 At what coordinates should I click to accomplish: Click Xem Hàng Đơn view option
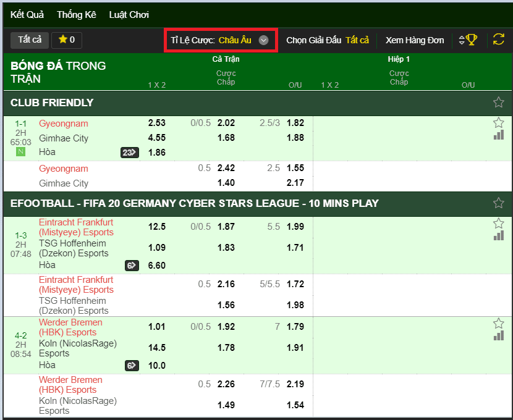[x=415, y=40]
